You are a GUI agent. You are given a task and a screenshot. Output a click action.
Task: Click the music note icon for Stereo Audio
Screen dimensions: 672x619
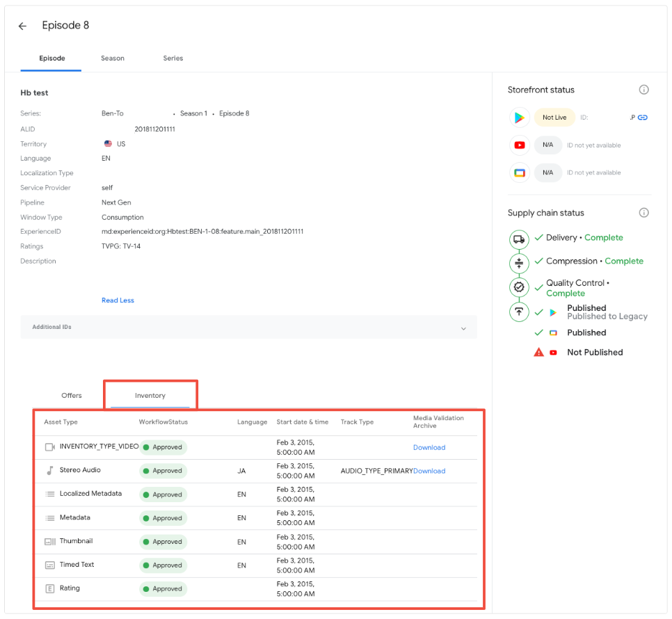click(49, 470)
